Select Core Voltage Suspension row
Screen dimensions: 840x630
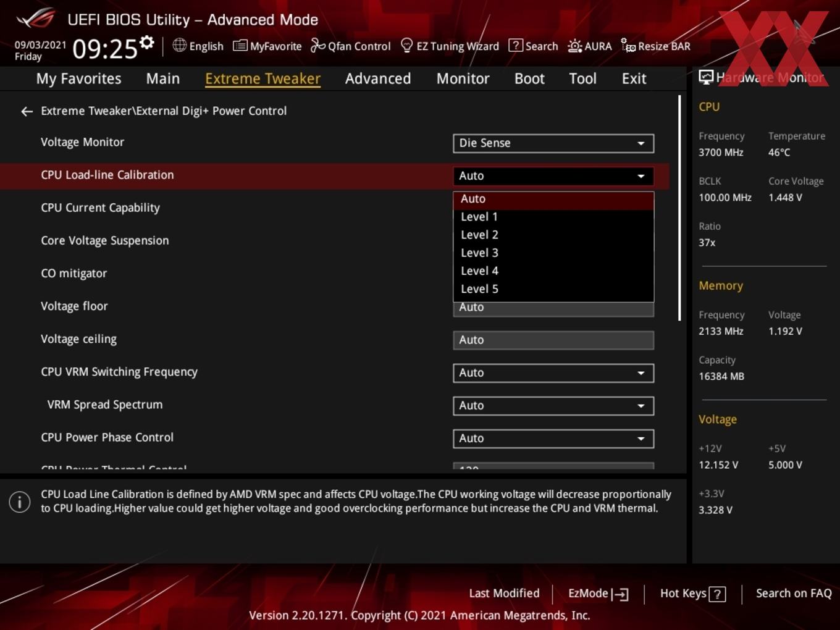(104, 240)
